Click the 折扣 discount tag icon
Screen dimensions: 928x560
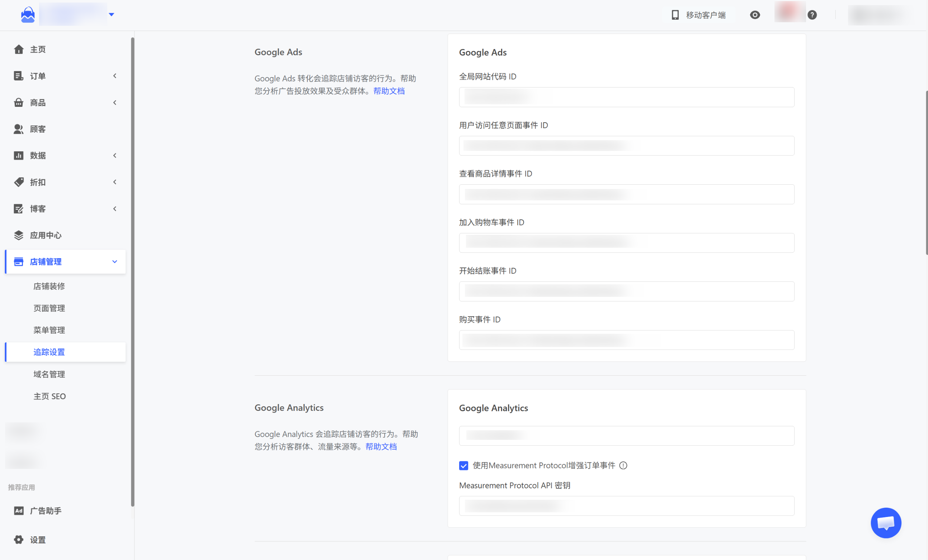click(x=19, y=182)
